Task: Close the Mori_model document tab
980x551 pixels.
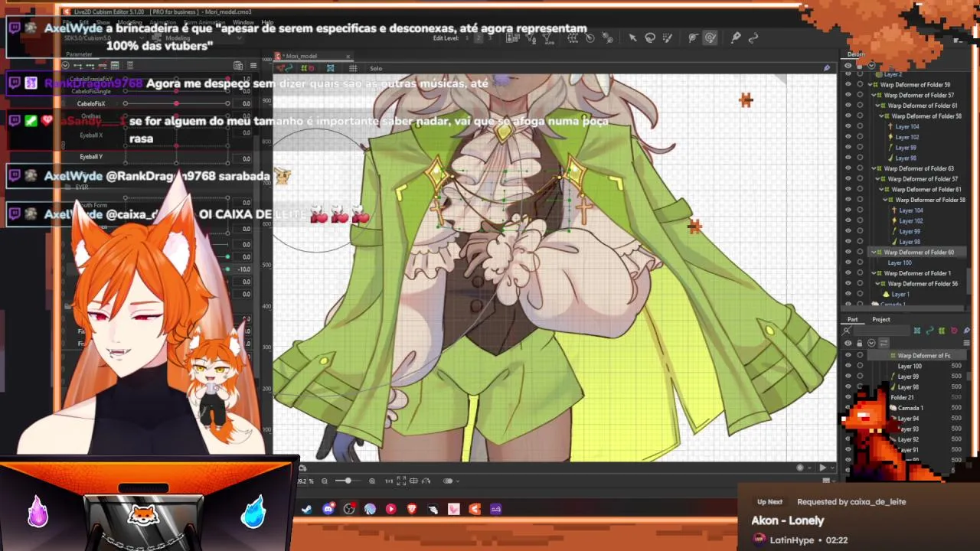Action: (348, 56)
